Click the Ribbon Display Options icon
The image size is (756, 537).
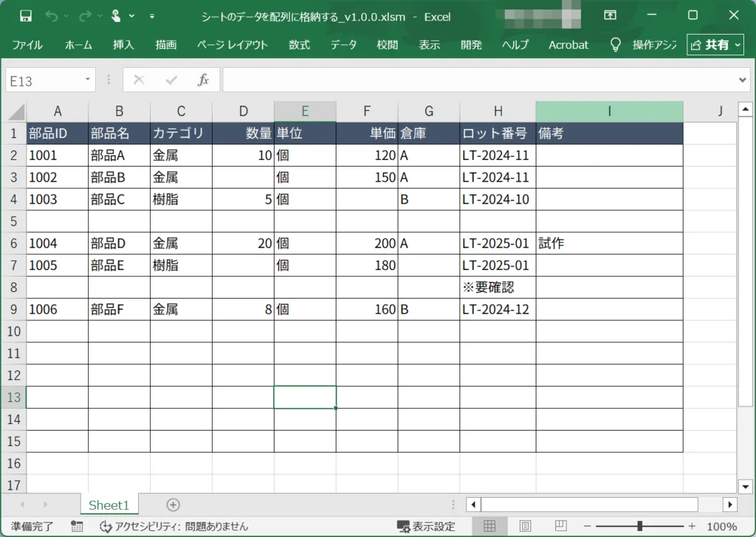pyautogui.click(x=610, y=15)
